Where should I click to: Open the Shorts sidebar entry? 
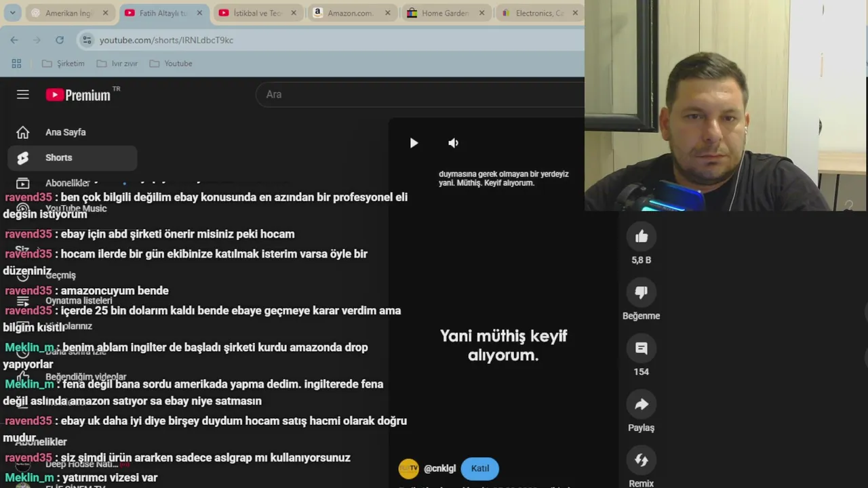tap(73, 158)
